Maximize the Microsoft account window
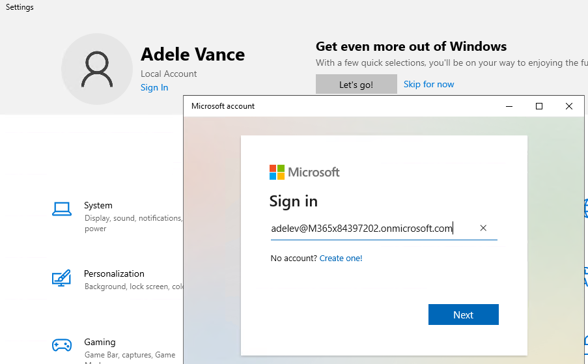This screenshot has width=588, height=364. coord(539,106)
